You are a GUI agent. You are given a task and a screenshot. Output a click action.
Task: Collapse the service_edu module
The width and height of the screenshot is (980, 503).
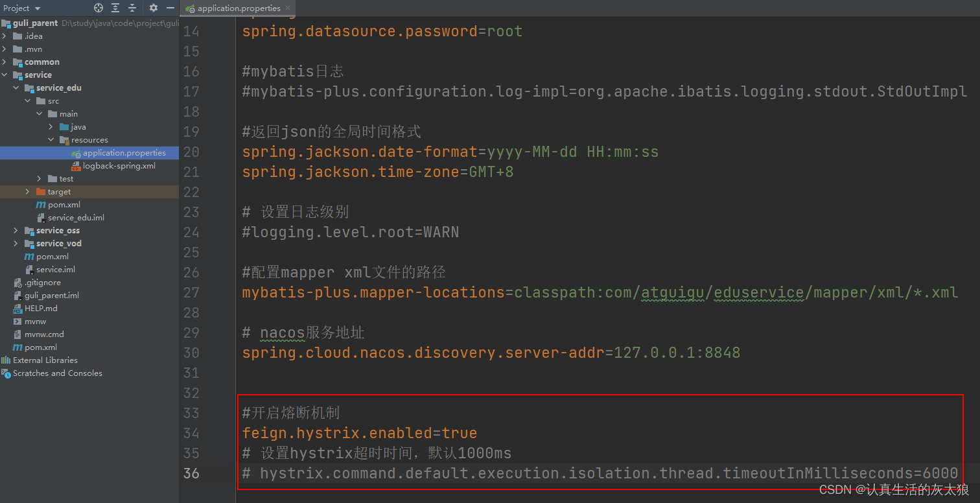pyautogui.click(x=16, y=88)
